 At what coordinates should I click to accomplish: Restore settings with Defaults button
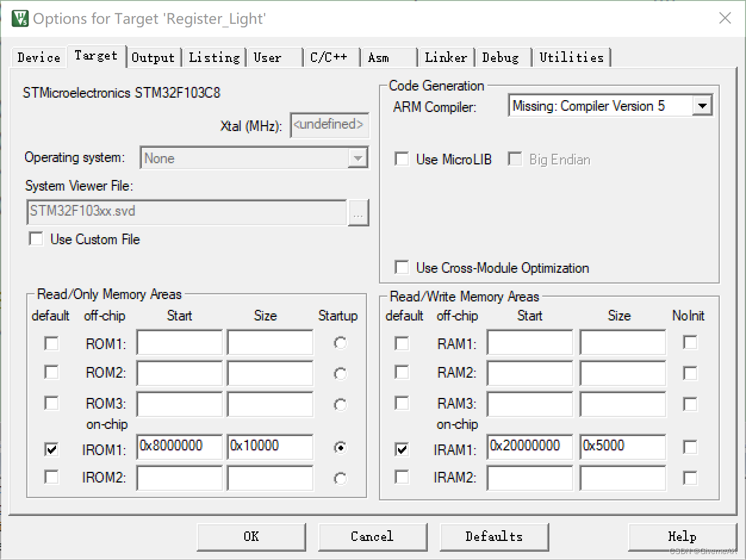coord(494,536)
